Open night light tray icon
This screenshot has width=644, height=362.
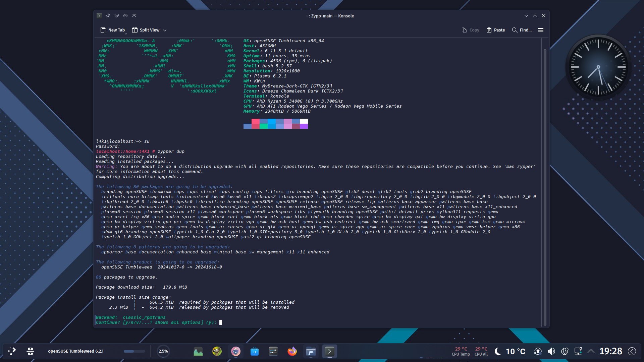click(565, 351)
